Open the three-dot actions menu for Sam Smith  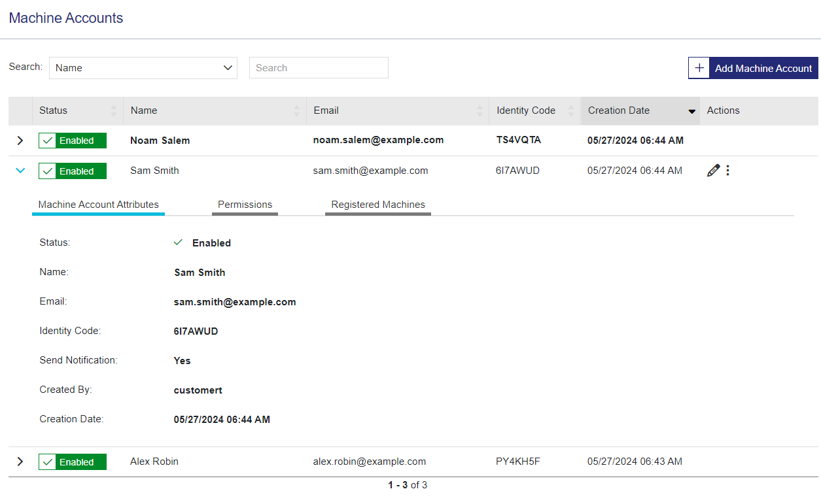click(728, 171)
